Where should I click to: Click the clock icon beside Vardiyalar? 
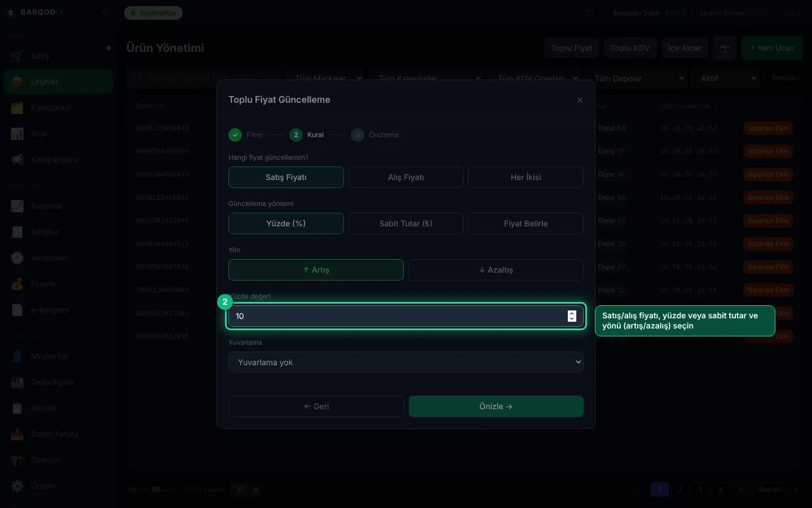pyautogui.click(x=17, y=258)
